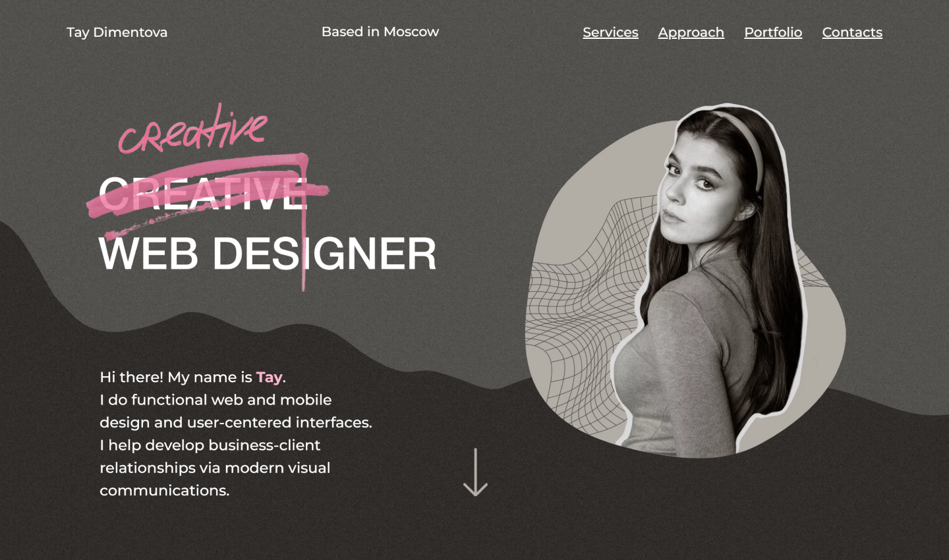Click the crossed-out CREATIVE heading
This screenshot has width=949, height=560.
202,194
